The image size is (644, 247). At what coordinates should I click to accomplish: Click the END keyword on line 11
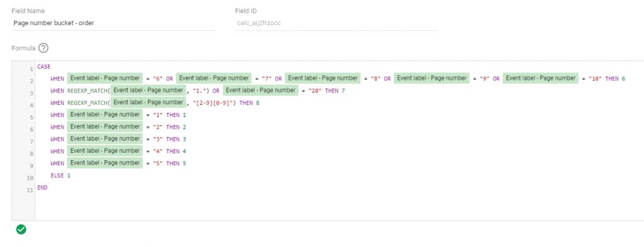[42, 187]
